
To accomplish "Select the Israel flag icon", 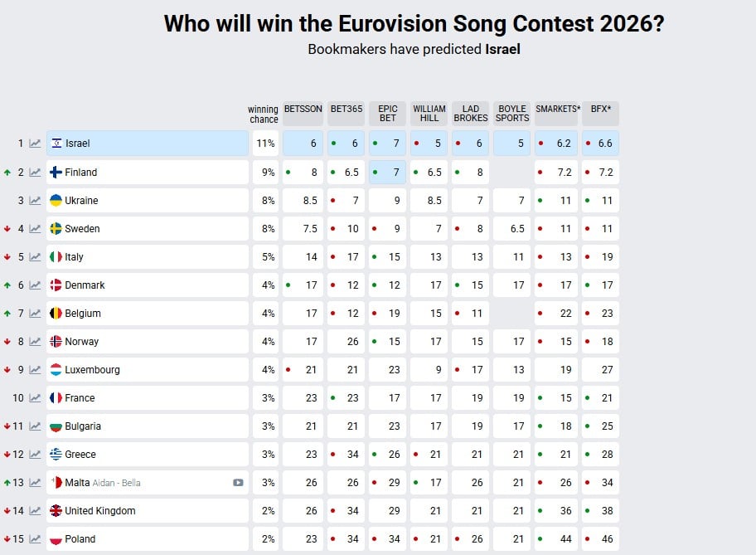I will pyautogui.click(x=56, y=143).
